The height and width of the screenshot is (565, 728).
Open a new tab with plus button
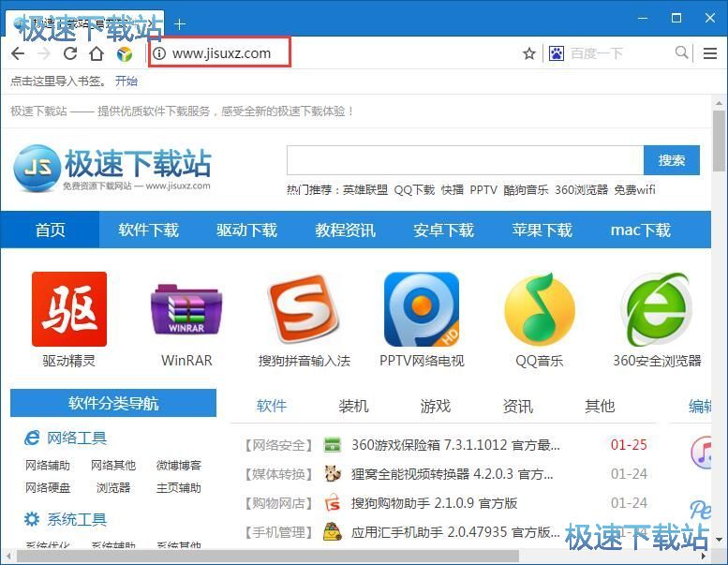coord(180,23)
